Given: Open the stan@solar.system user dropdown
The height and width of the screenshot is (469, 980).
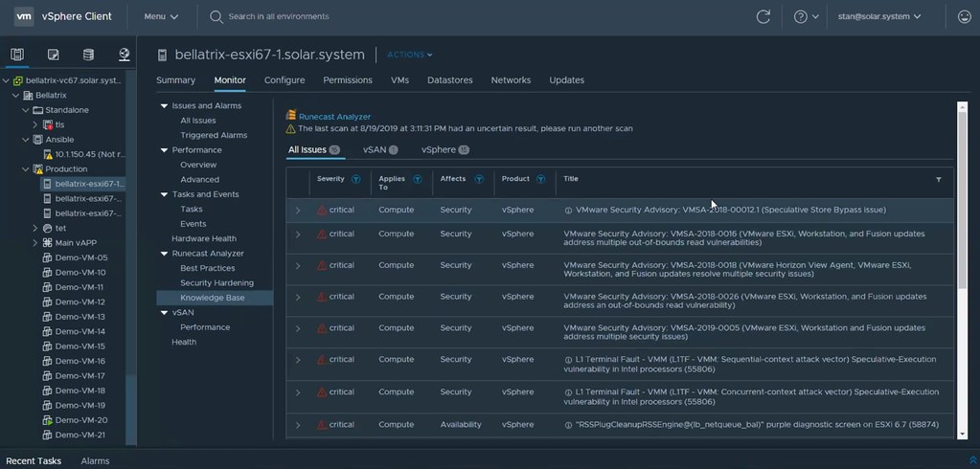Looking at the screenshot, I should [x=878, y=17].
